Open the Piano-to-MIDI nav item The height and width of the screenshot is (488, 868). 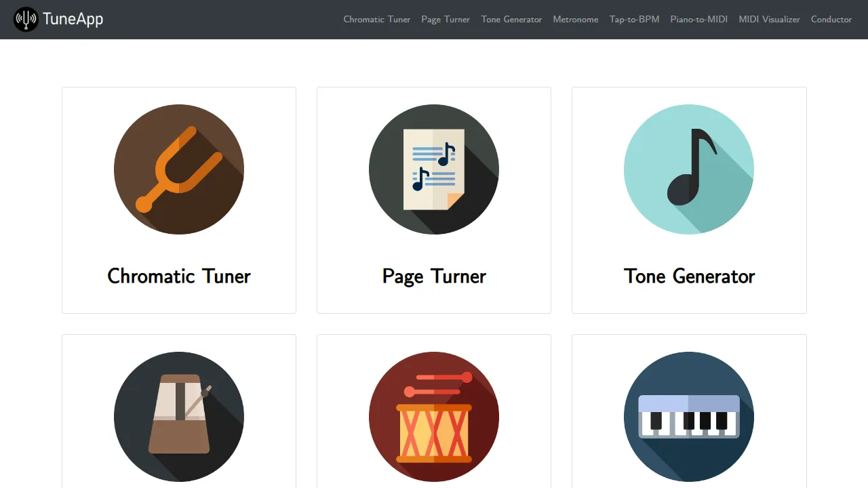coord(699,20)
